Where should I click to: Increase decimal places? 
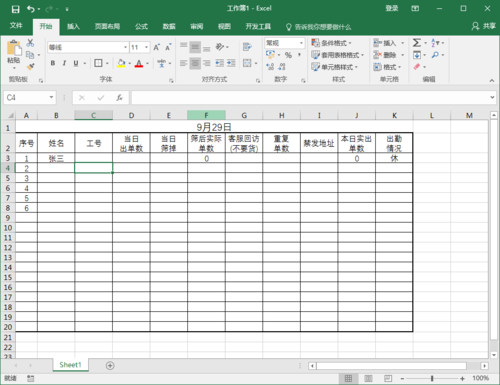click(x=270, y=67)
